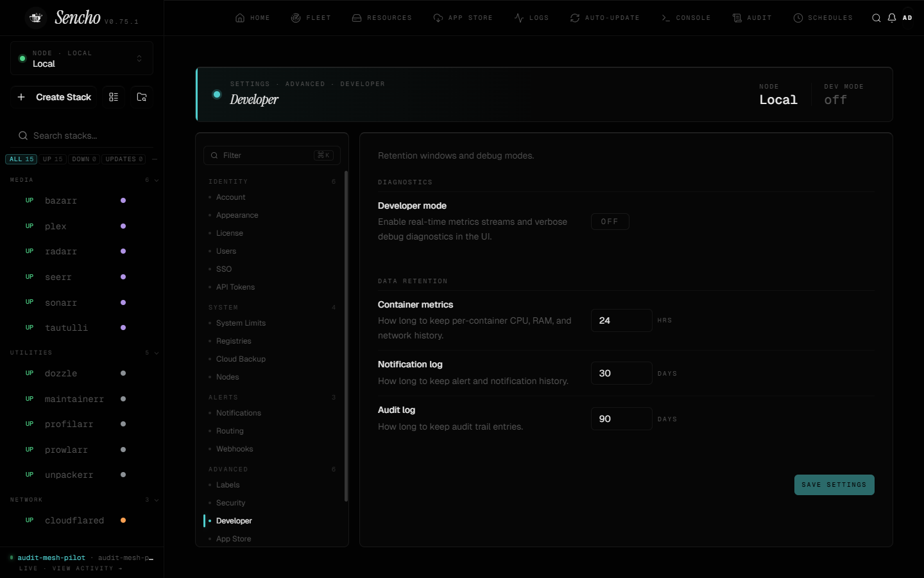Click the Create Stack button
This screenshot has height=578, width=924.
(x=54, y=97)
